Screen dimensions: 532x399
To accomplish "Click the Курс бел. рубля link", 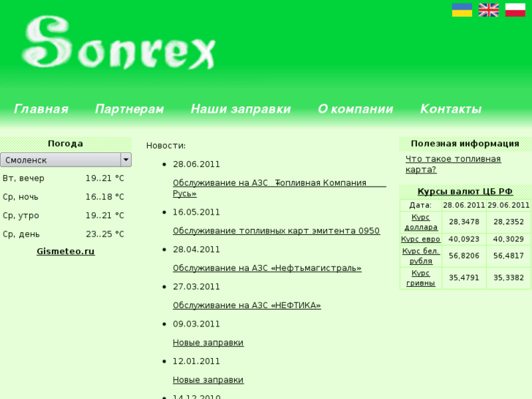I will 421,256.
